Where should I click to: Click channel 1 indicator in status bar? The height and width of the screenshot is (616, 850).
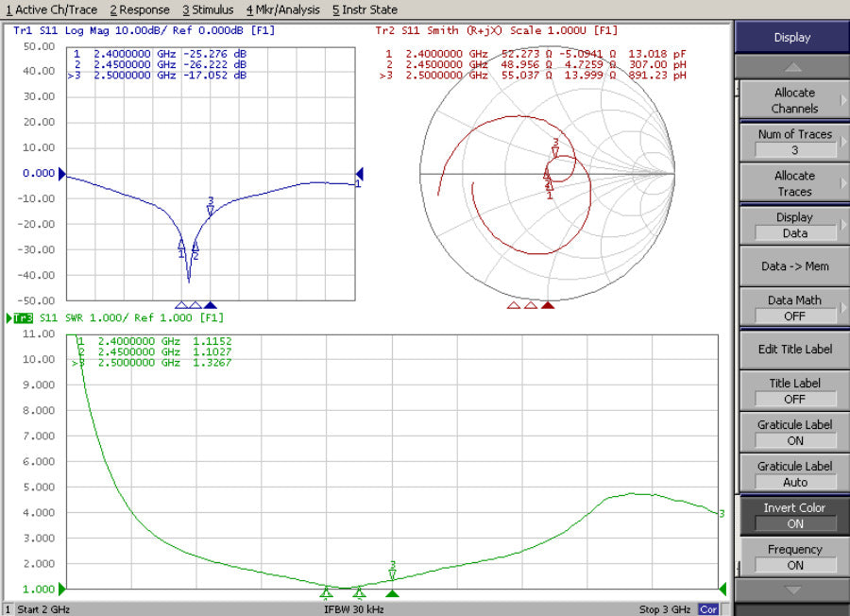8,609
